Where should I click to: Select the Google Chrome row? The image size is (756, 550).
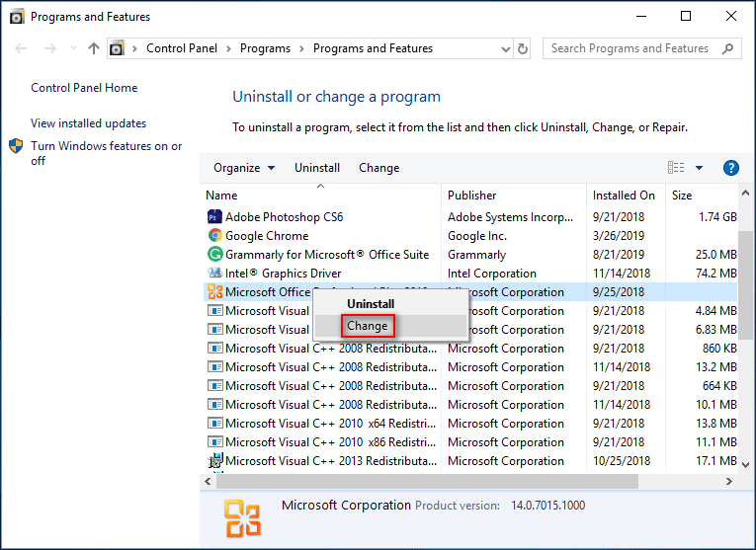coord(470,236)
